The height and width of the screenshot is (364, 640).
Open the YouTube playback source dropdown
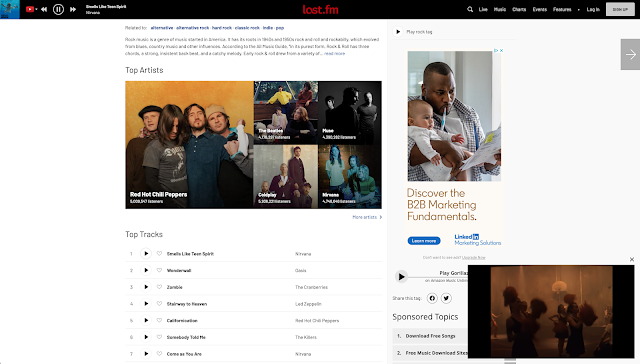click(x=31, y=9)
